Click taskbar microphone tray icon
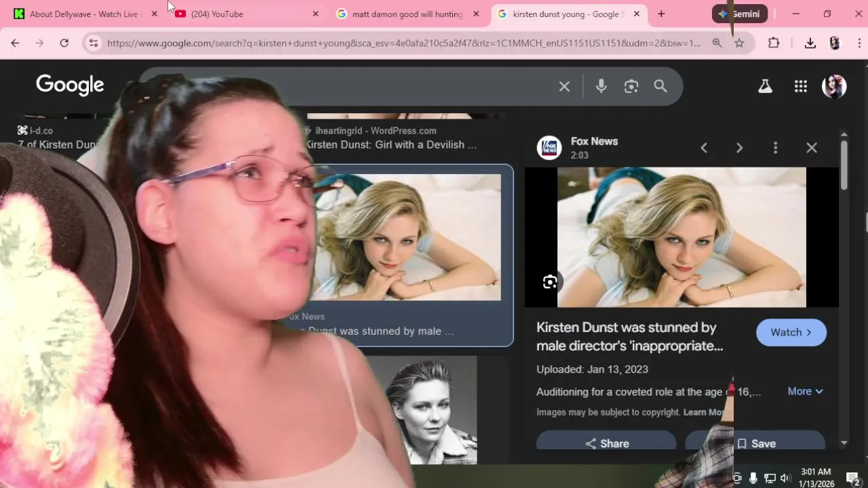The height and width of the screenshot is (488, 868). click(x=753, y=479)
